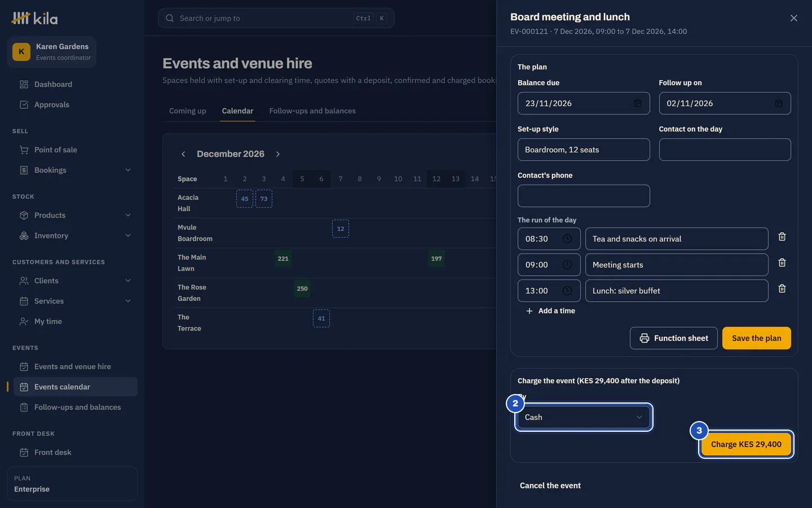Click the Kila logo
Image resolution: width=812 pixels, height=508 pixels.
(35, 19)
